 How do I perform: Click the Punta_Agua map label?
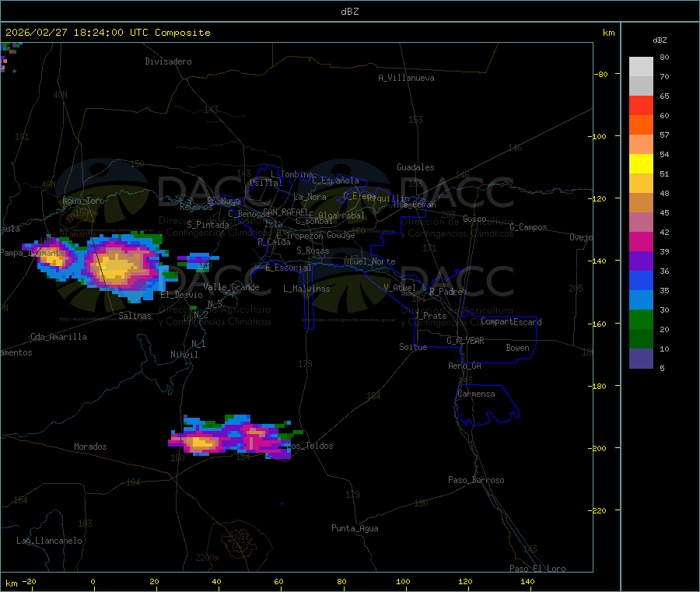[355, 528]
